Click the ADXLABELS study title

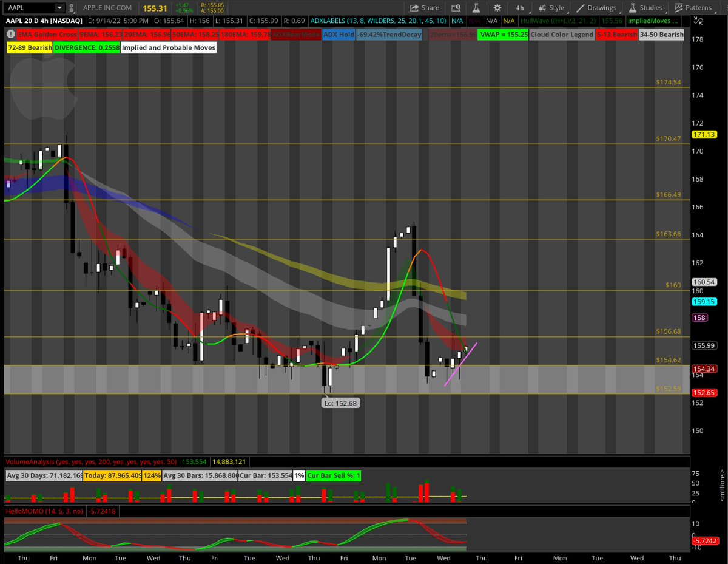pyautogui.click(x=379, y=20)
